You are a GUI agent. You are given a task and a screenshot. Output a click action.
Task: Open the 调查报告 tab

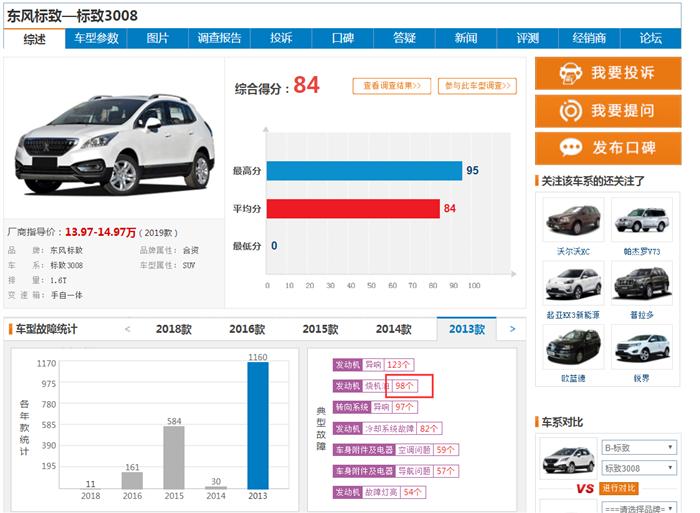point(219,38)
